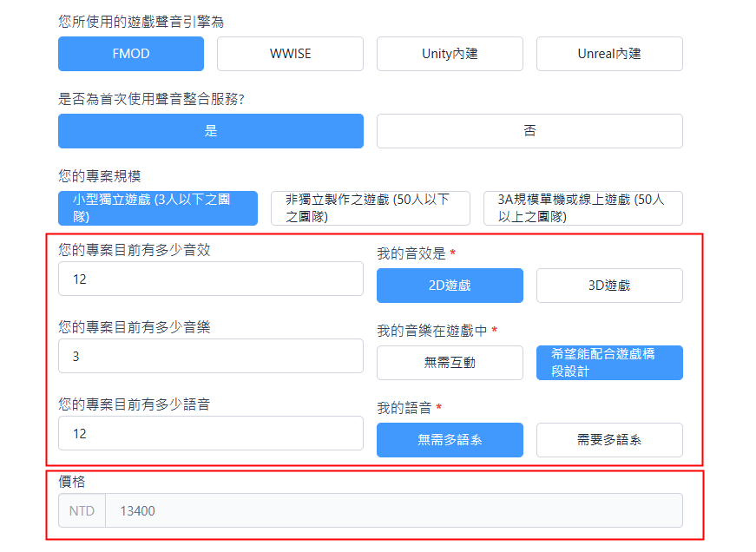Click the NTD currency prefix label
756x552 pixels.
(x=82, y=511)
